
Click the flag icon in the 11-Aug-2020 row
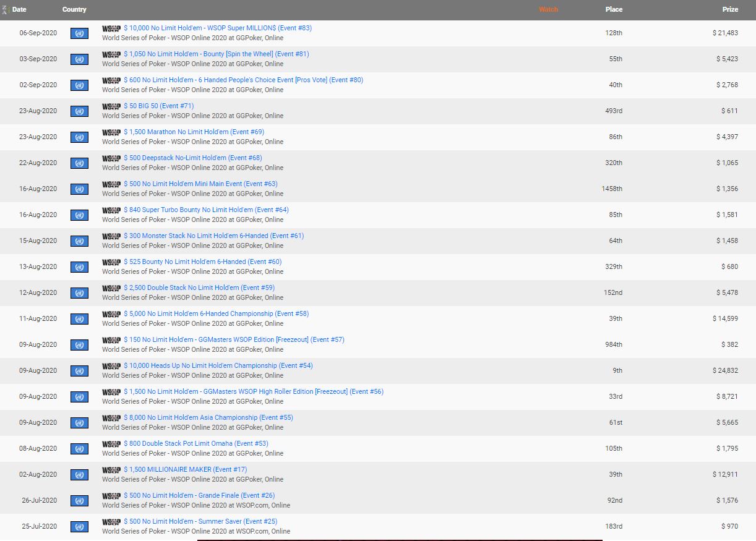pyautogui.click(x=79, y=319)
